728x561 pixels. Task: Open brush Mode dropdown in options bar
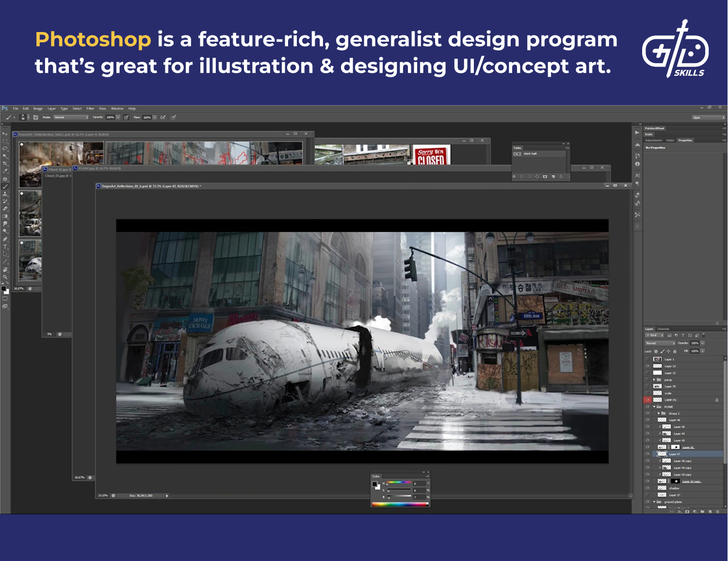point(71,117)
